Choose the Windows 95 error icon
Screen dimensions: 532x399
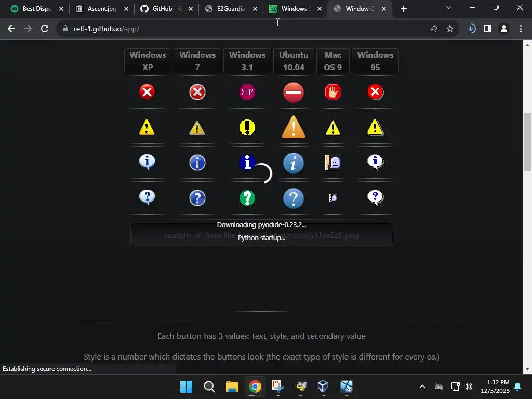pyautogui.click(x=375, y=92)
